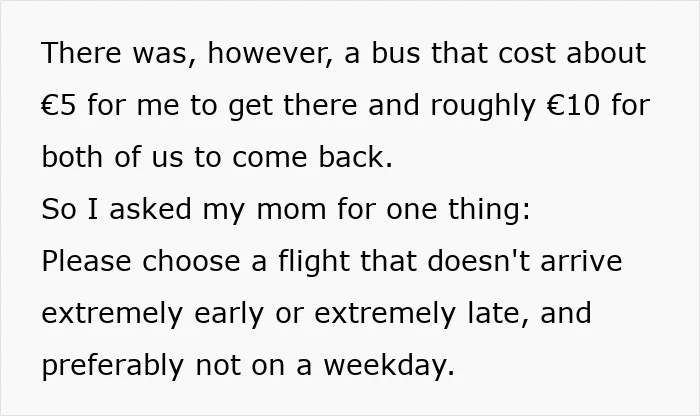
Task: Click the word "So" starting fourth line
Action: 59,209
